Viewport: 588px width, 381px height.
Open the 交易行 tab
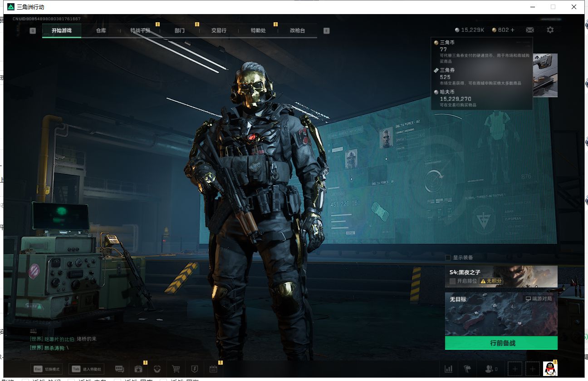[x=219, y=30]
